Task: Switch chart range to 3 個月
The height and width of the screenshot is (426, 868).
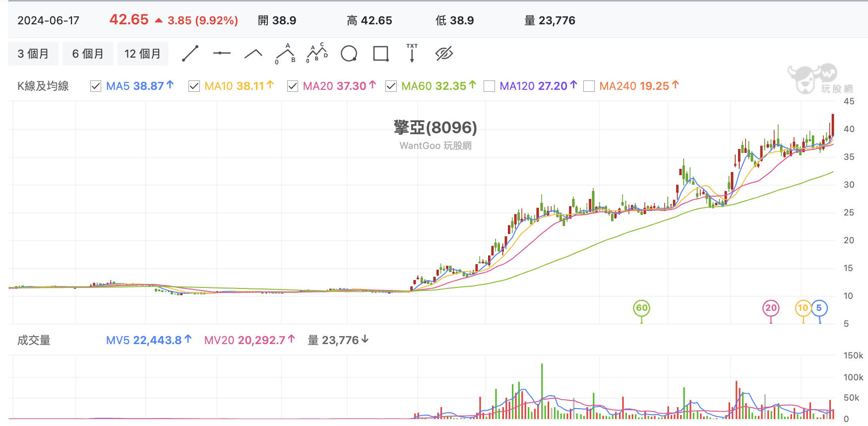Action: (33, 54)
